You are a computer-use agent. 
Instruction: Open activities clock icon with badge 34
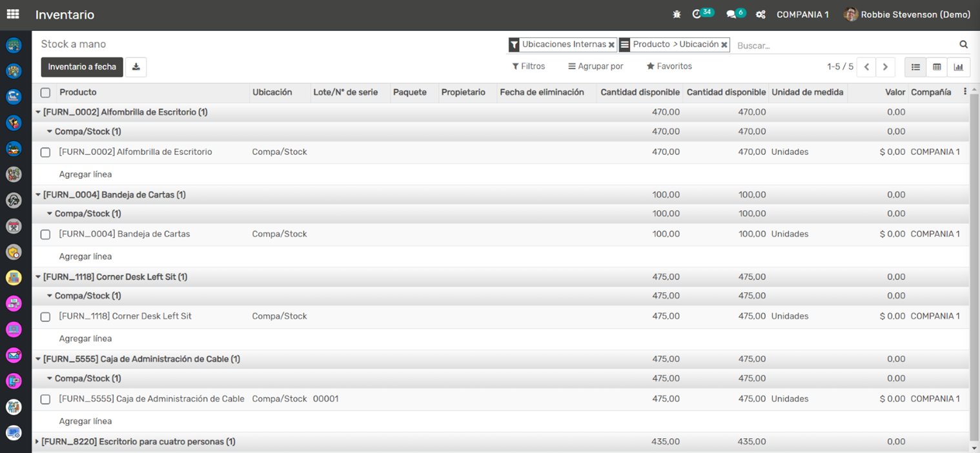(697, 14)
